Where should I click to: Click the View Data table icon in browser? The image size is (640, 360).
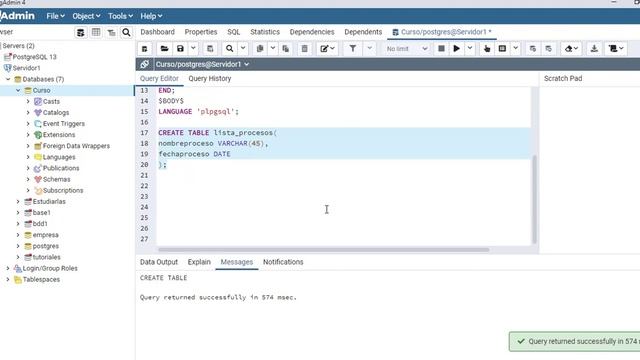click(x=96, y=32)
